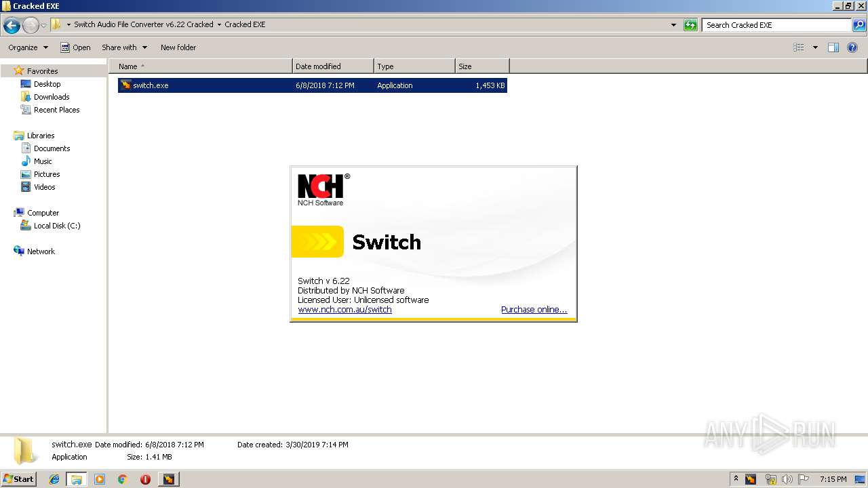This screenshot has width=868, height=488.
Task: Open the Organize menu
Action: point(28,47)
